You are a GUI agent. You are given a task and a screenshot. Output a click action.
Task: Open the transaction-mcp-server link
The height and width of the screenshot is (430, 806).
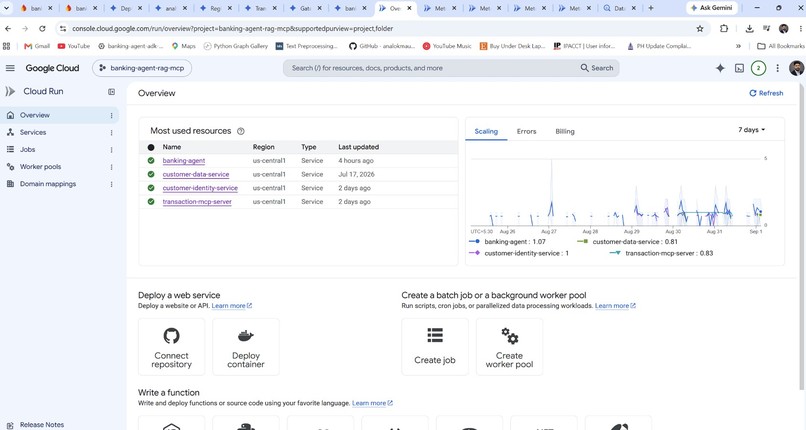(x=197, y=202)
